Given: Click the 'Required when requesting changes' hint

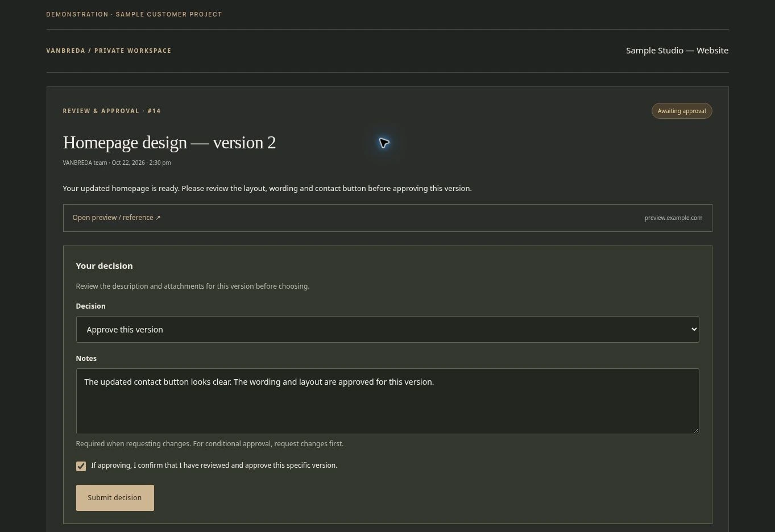Looking at the screenshot, I should pos(210,444).
